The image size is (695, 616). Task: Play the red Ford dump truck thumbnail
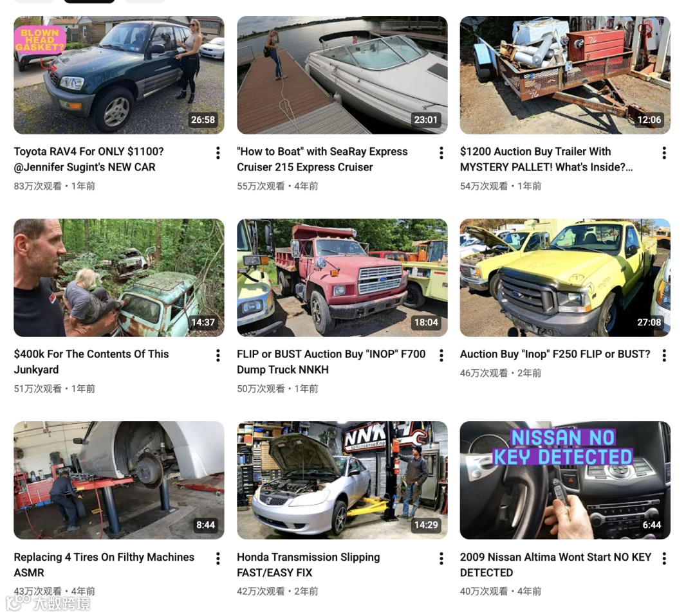(342, 278)
